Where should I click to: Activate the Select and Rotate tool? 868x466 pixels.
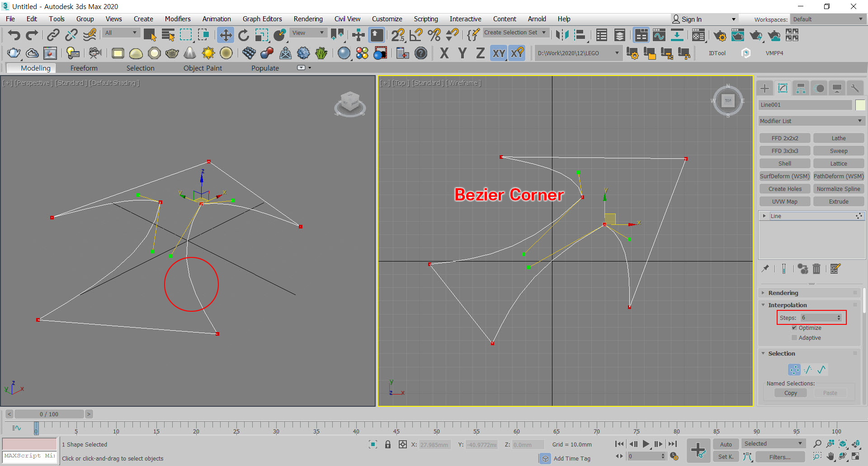tap(244, 35)
